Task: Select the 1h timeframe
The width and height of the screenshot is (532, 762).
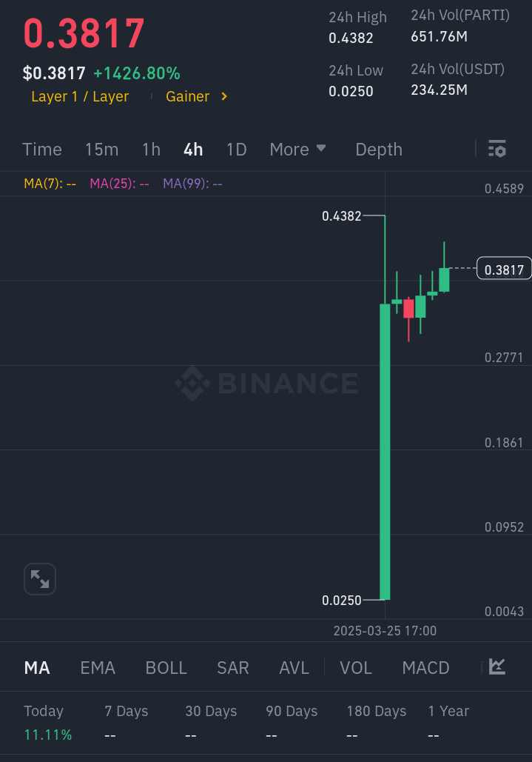Action: [x=151, y=149]
